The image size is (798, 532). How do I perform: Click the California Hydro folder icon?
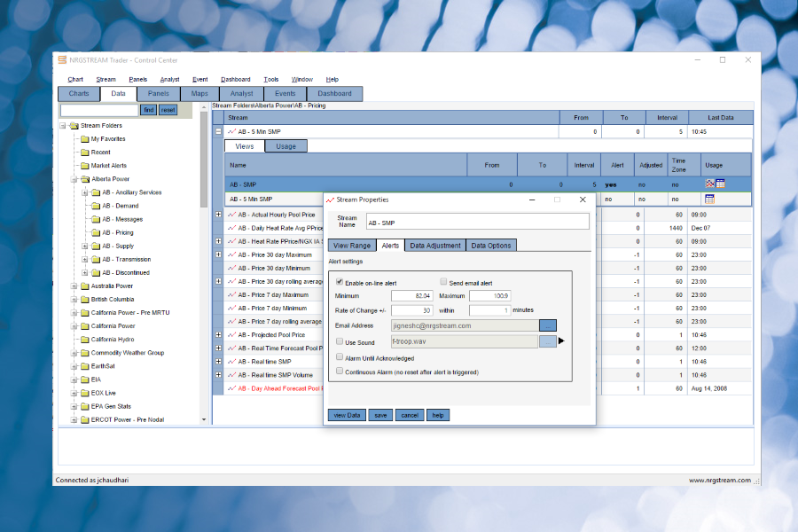pos(85,339)
